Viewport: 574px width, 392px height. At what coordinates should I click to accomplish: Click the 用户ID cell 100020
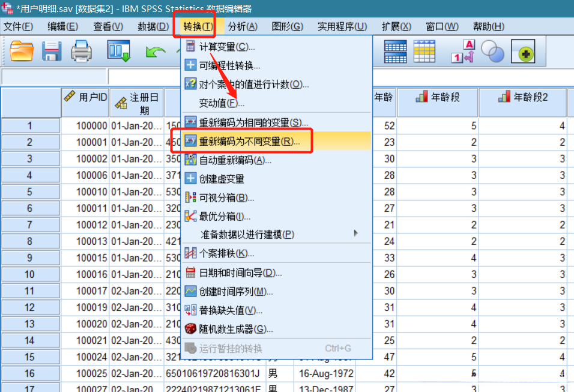point(85,324)
